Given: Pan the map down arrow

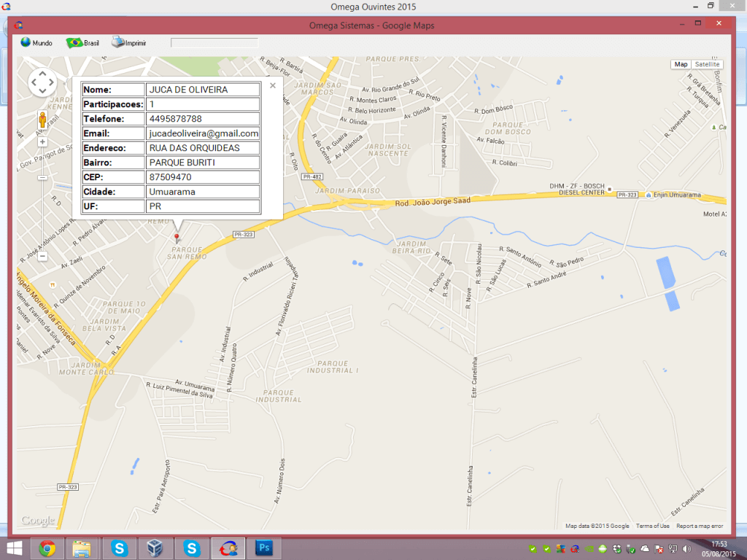Looking at the screenshot, I should pos(42,90).
